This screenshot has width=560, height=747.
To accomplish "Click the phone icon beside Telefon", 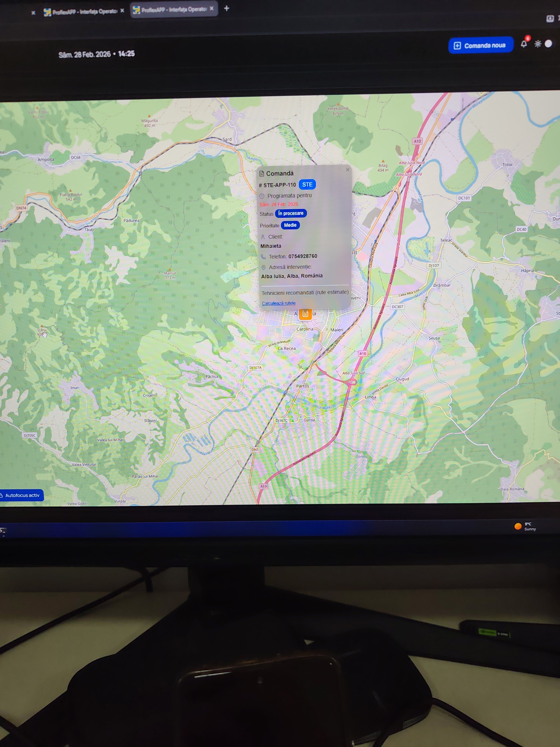I will point(263,257).
